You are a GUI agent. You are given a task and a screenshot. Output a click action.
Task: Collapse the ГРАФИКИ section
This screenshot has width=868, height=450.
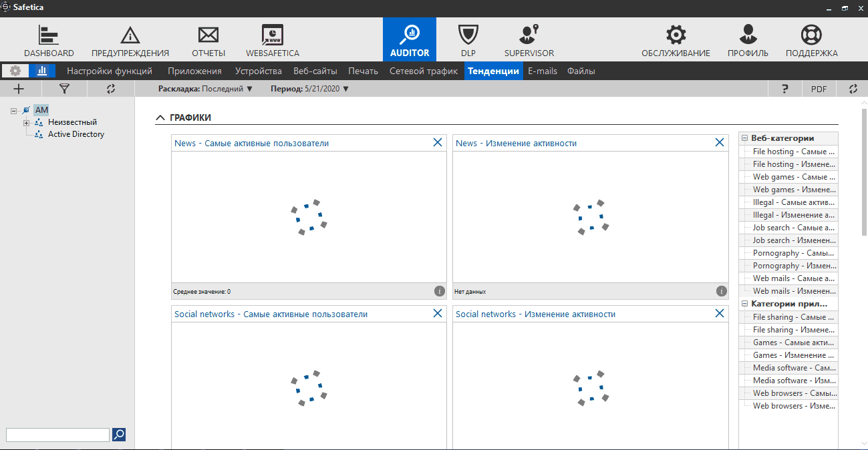(160, 118)
